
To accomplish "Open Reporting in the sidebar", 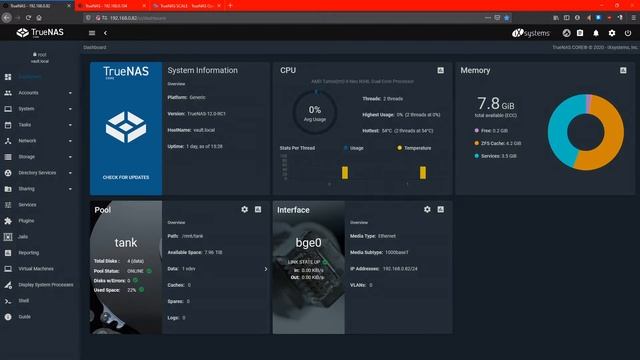I will tap(40, 253).
